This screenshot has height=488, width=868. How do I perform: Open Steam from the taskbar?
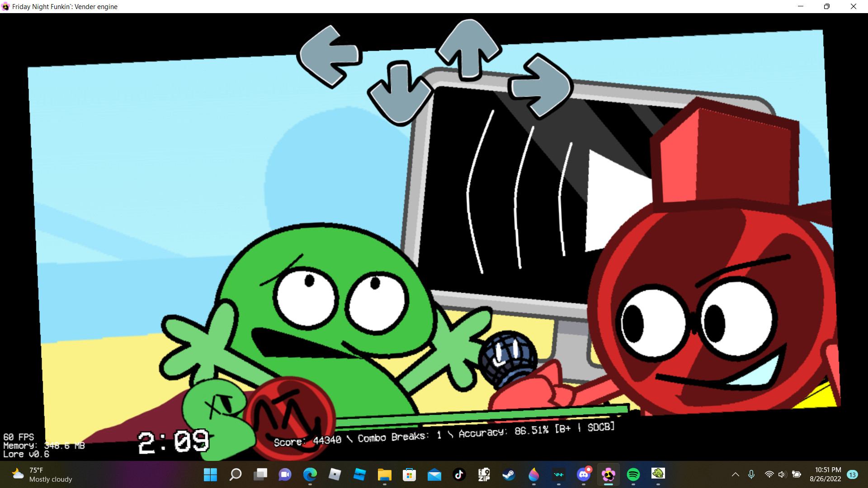coord(509,474)
